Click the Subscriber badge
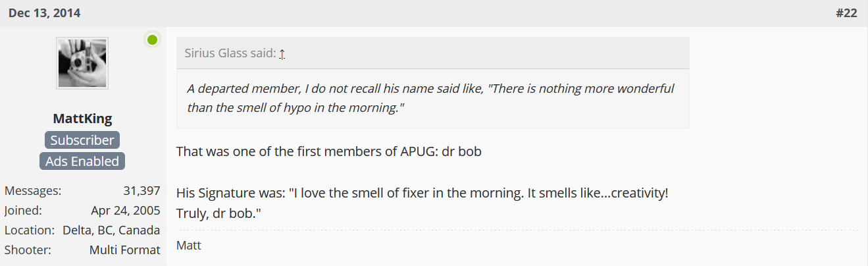868x266 pixels. (x=82, y=140)
